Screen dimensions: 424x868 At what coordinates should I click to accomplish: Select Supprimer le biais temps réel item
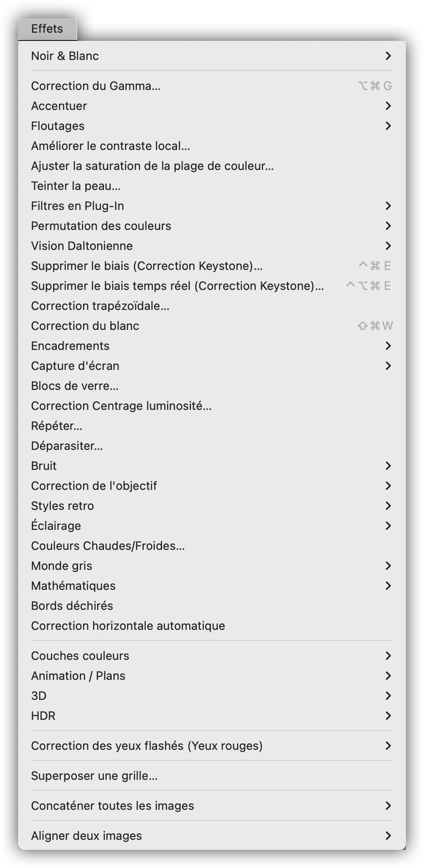tap(177, 286)
